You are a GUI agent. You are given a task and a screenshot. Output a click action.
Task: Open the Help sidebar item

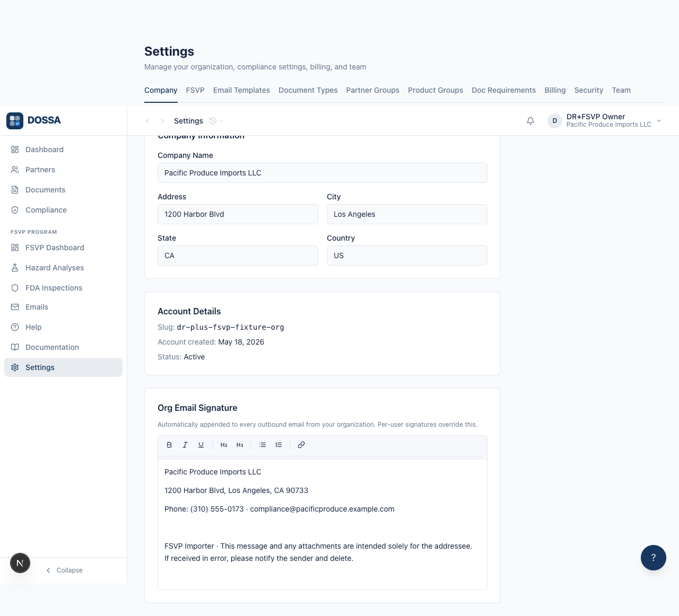pos(63,327)
